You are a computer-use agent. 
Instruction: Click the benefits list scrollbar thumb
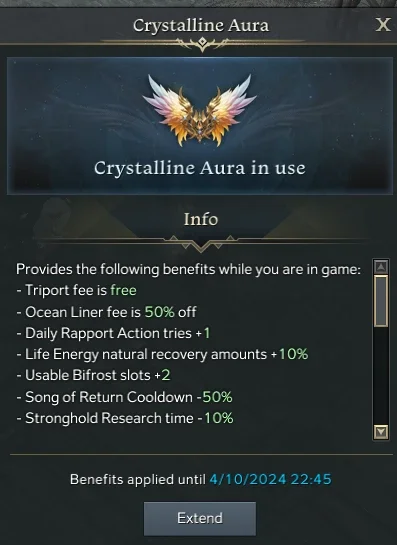[x=381, y=301]
